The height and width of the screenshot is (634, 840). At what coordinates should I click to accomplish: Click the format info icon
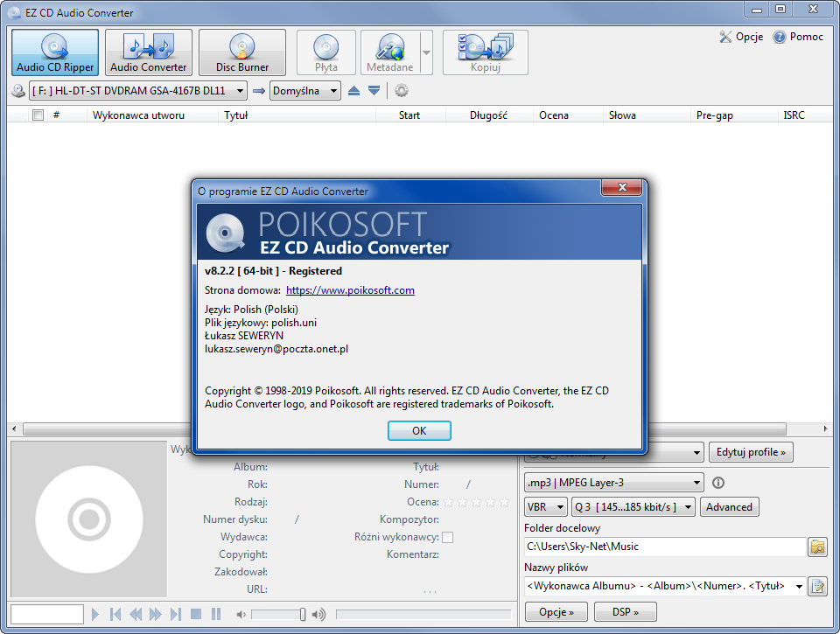click(718, 483)
